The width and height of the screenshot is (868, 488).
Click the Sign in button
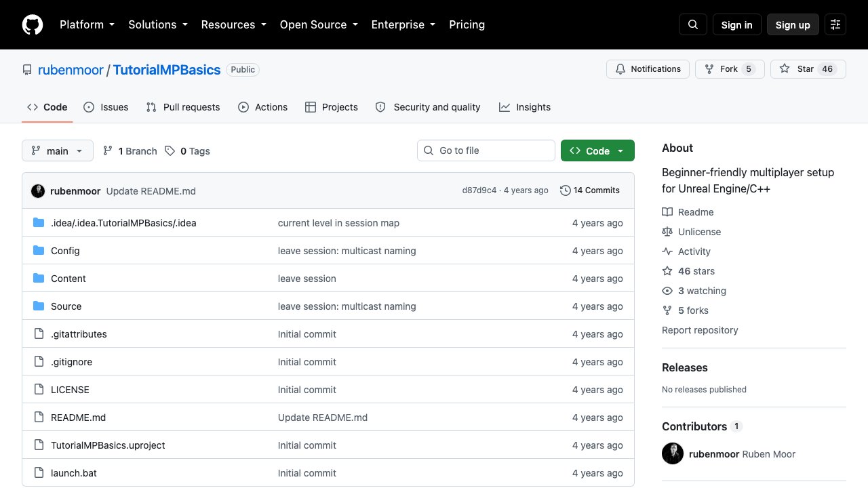coord(737,24)
